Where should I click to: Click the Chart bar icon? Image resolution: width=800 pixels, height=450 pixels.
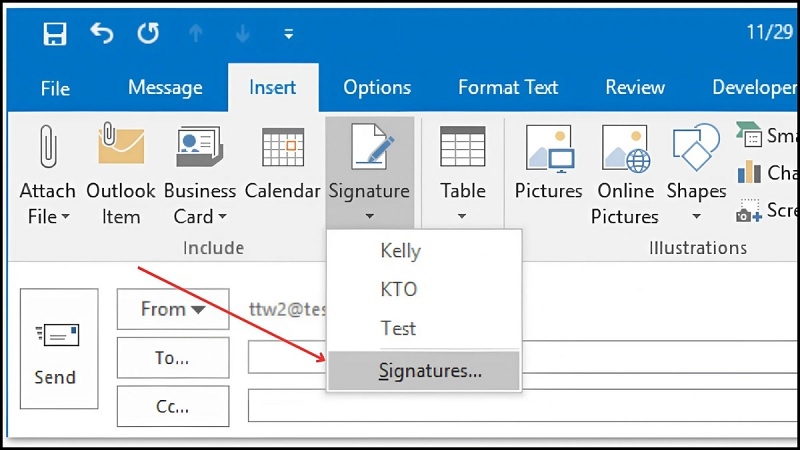[x=749, y=172]
